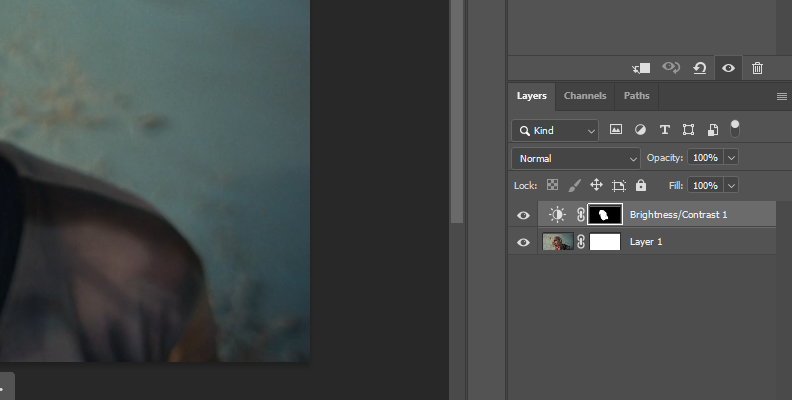Viewport: 792px width, 400px height.
Task: Switch to the Channels tab
Action: click(585, 96)
